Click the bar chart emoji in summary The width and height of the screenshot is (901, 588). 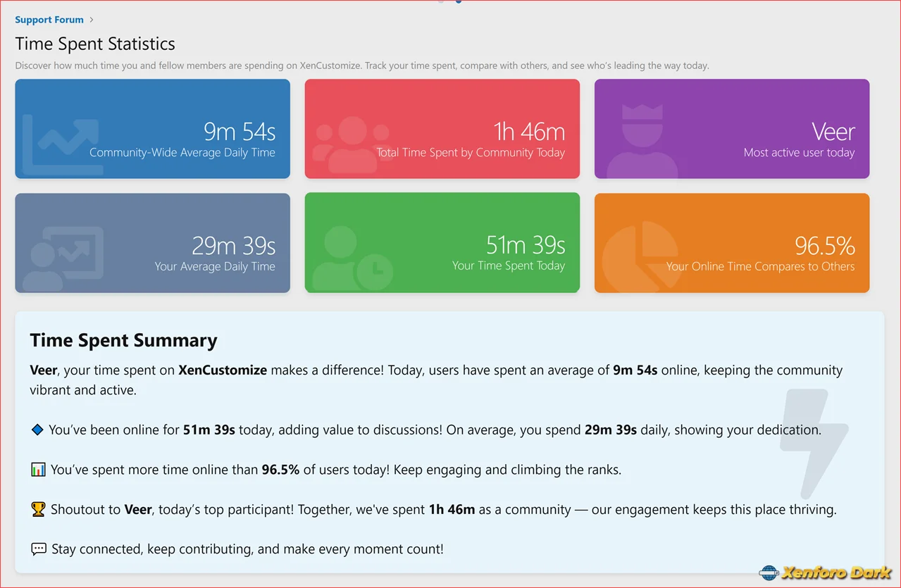(38, 470)
